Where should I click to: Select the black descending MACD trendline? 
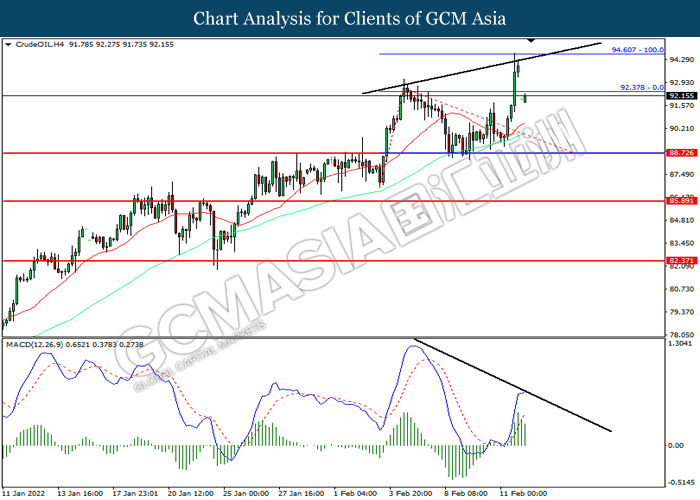[x=513, y=385]
